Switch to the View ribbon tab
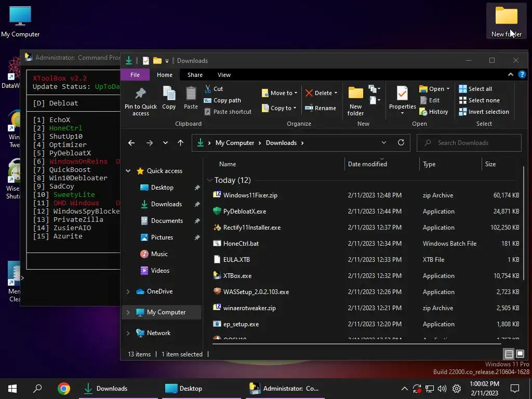Screen dimensions: 532x399 click(224, 75)
